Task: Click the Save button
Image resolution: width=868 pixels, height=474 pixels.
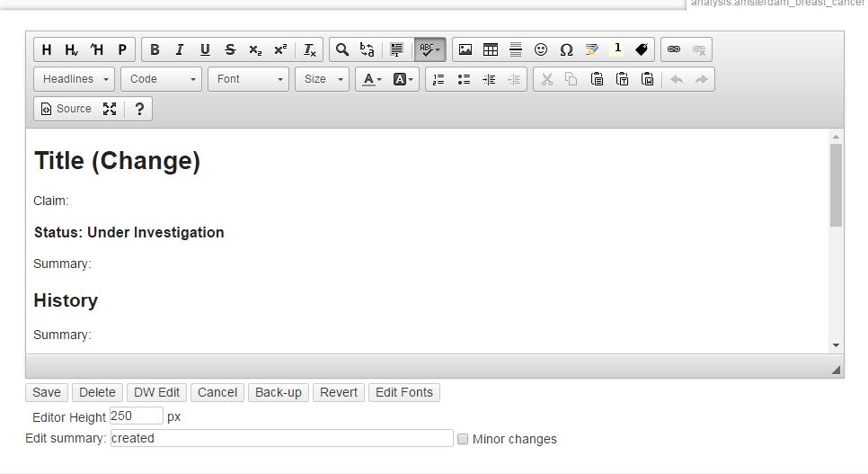Action: point(47,392)
